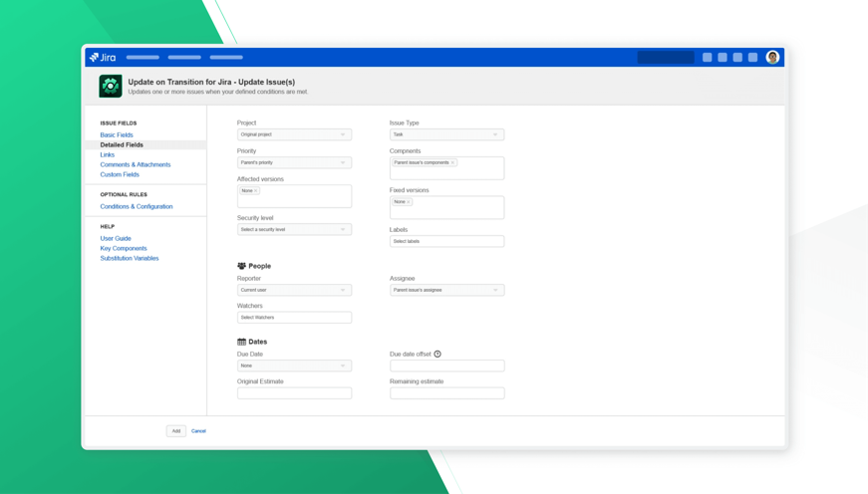
Task: Open the User Guide help link
Action: (x=116, y=238)
